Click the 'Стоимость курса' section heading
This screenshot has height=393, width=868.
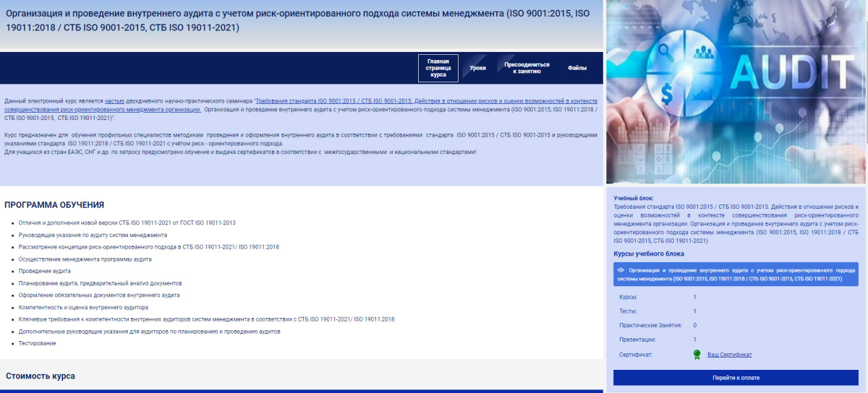pyautogui.click(x=41, y=376)
